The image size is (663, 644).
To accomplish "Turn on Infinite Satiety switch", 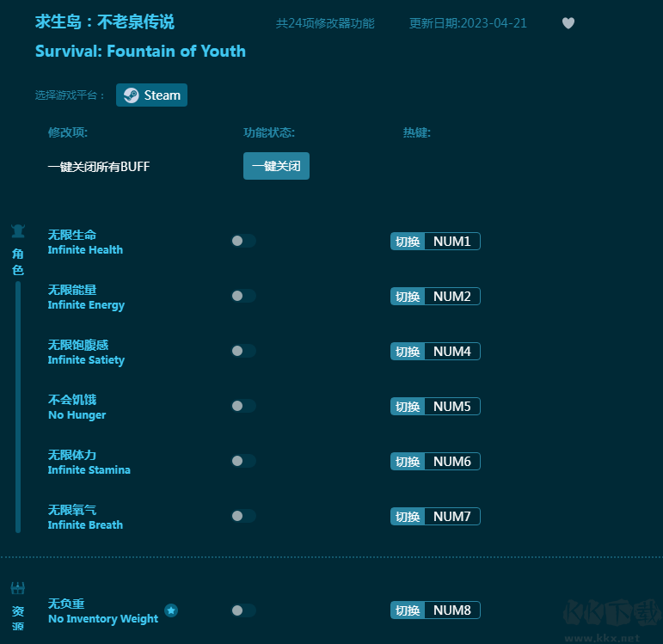I will click(243, 351).
